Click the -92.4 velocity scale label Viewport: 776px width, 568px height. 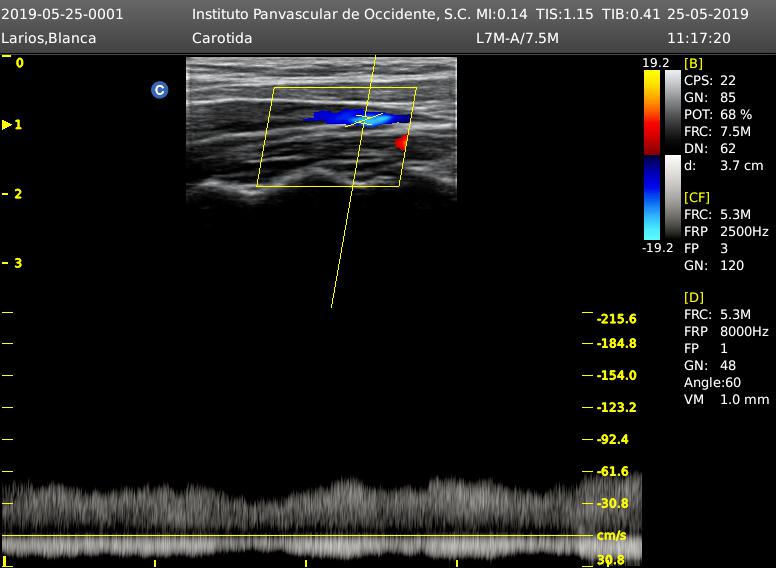coord(613,439)
